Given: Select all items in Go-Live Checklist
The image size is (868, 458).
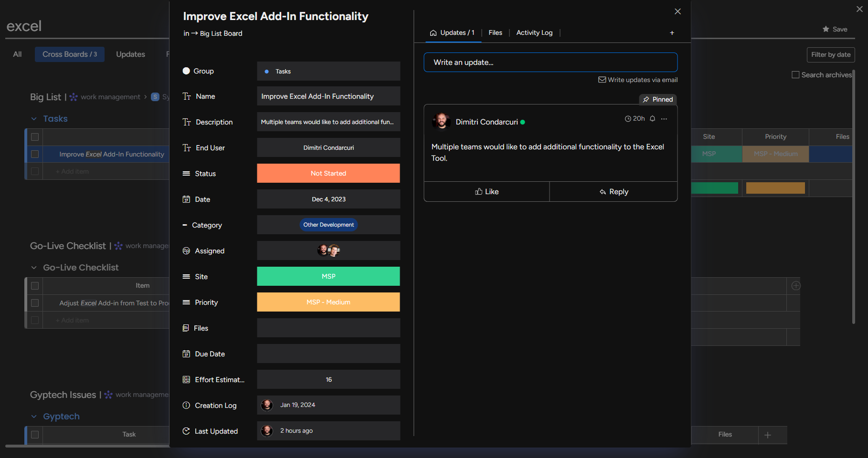Looking at the screenshot, I should pyautogui.click(x=35, y=286).
